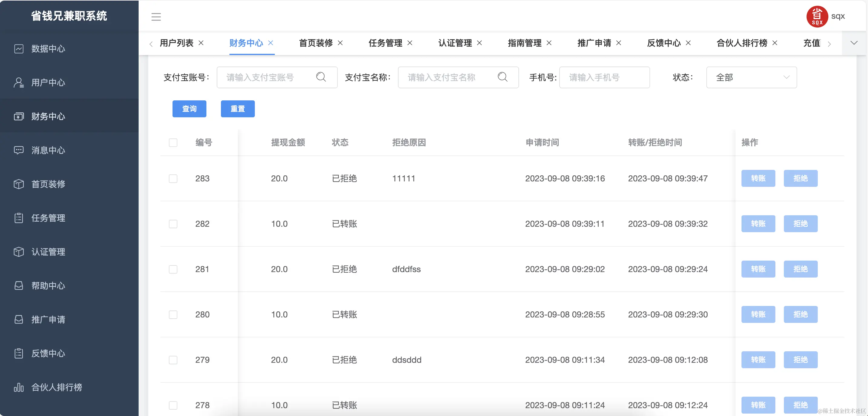Viewport: 868px width, 416px height.
Task: Click the 提现金额 column header
Action: (288, 142)
